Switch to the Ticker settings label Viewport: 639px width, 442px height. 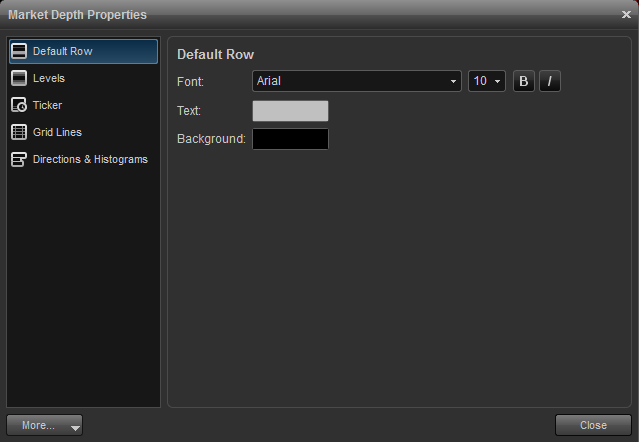[47, 105]
